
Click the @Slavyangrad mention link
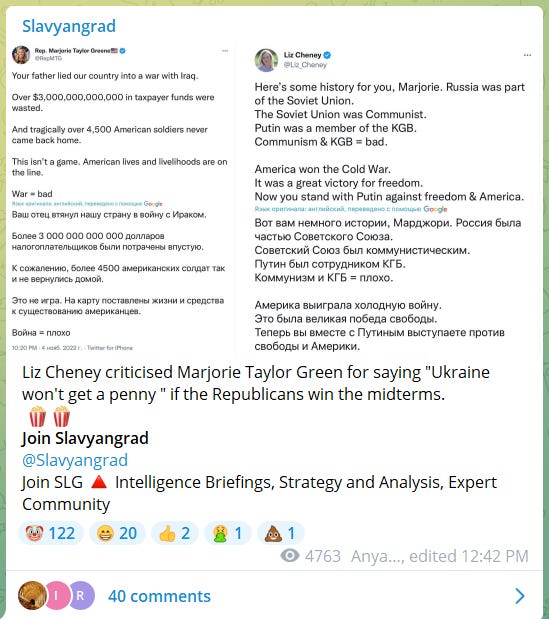pos(75,460)
